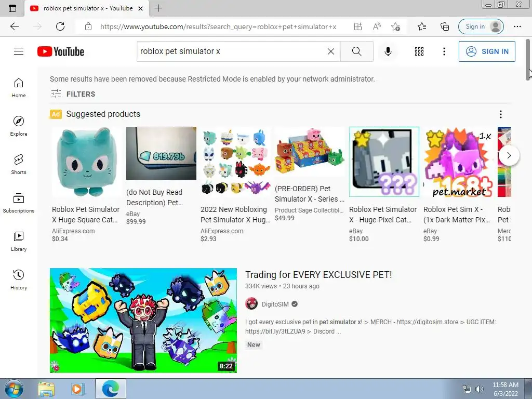
Task: Show next suggested products with arrow
Action: [509, 155]
